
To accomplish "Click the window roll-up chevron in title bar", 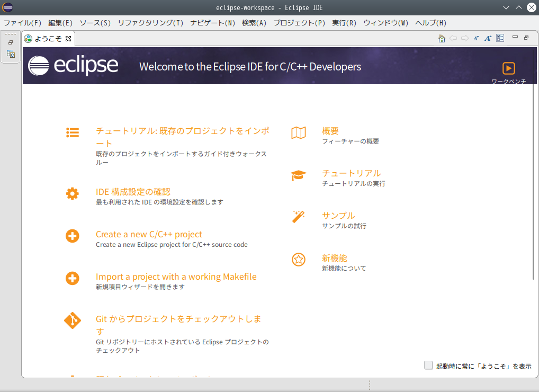I will pyautogui.click(x=519, y=7).
